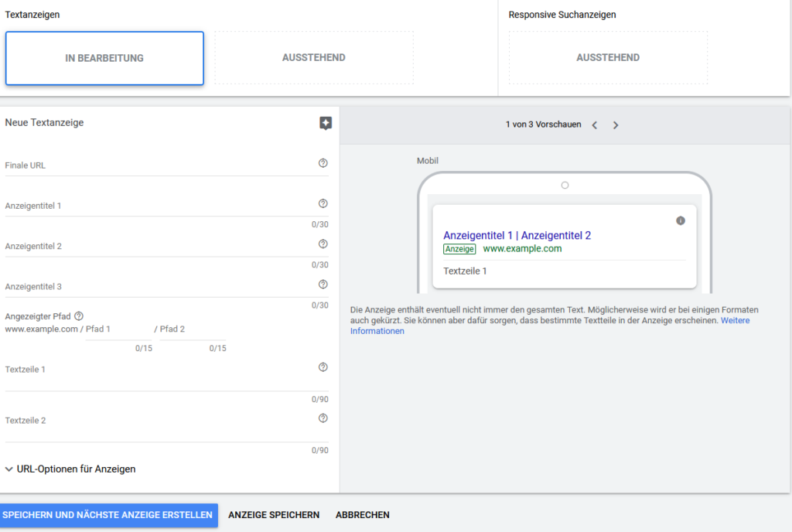792x532 pixels.
Task: Open help icon beside Anzeigentitel 2
Action: coord(323,244)
